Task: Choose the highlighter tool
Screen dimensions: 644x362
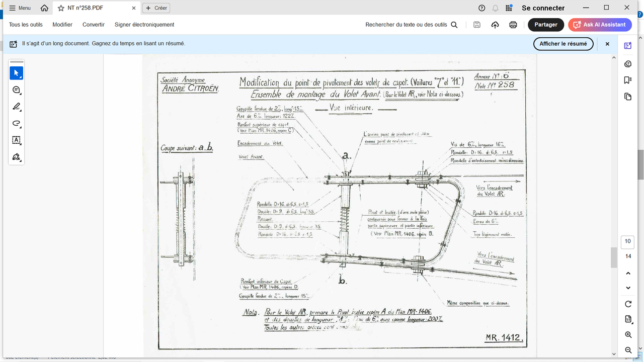Action: pyautogui.click(x=16, y=107)
